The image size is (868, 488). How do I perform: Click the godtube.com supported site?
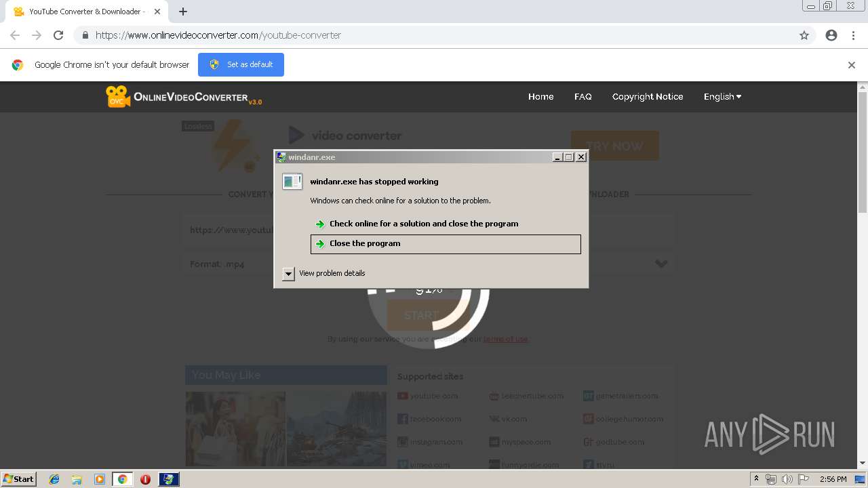[614, 442]
